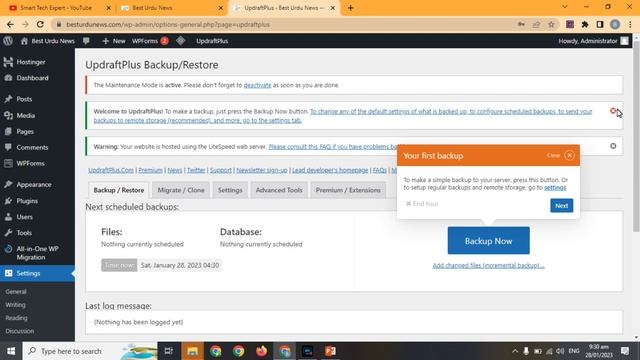Click Next in the tour popup
The height and width of the screenshot is (360, 640).
(562, 206)
